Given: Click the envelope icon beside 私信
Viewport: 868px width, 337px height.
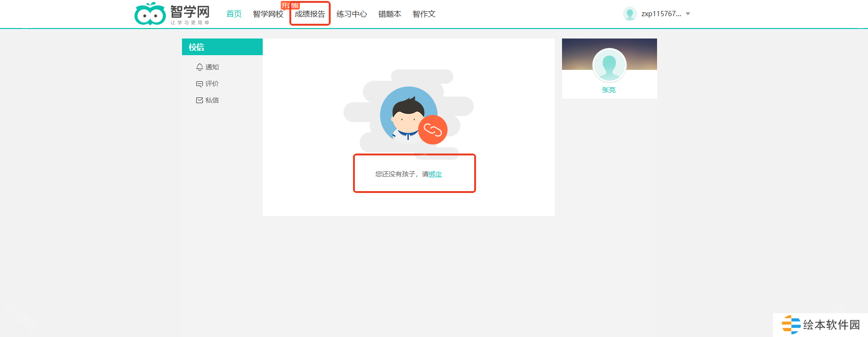Looking at the screenshot, I should 200,100.
